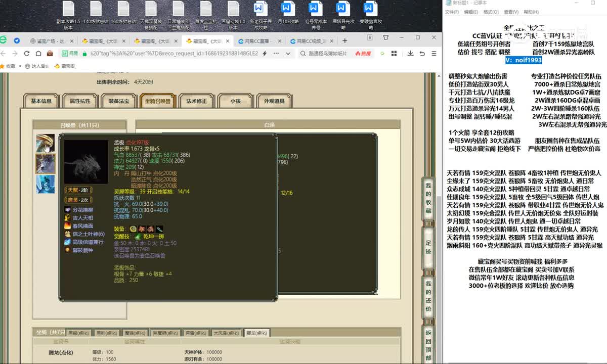This screenshot has height=364, width=607.
Task: Open 外观道具 tab
Action: (274, 101)
